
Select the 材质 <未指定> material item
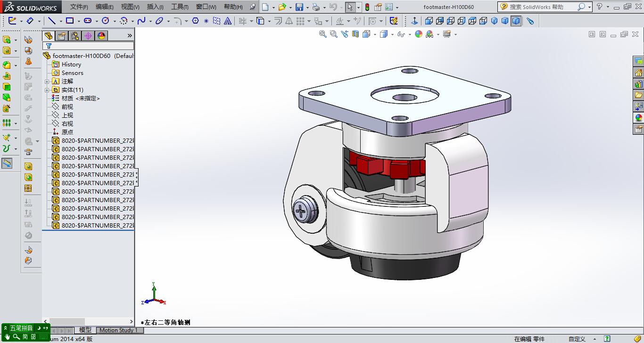(81, 98)
